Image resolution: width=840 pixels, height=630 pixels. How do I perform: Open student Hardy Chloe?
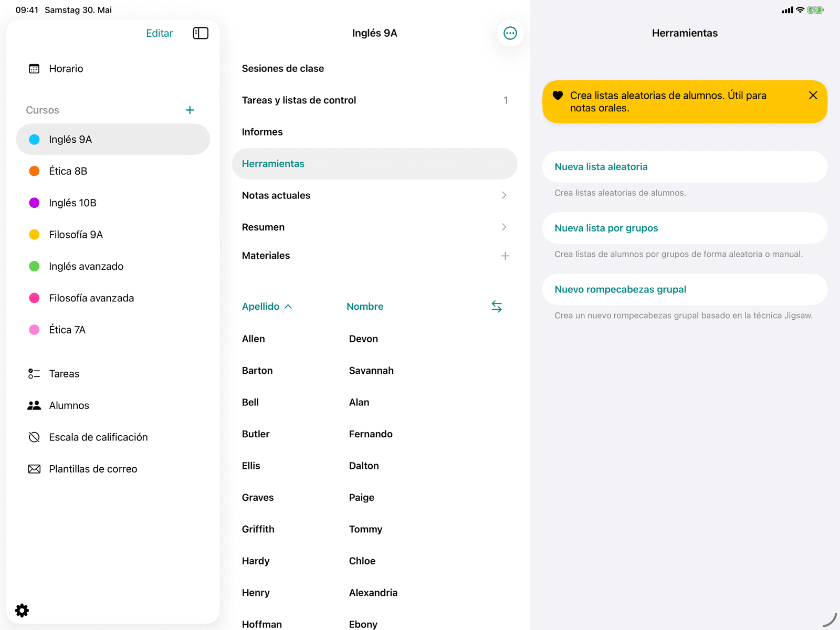[375, 561]
